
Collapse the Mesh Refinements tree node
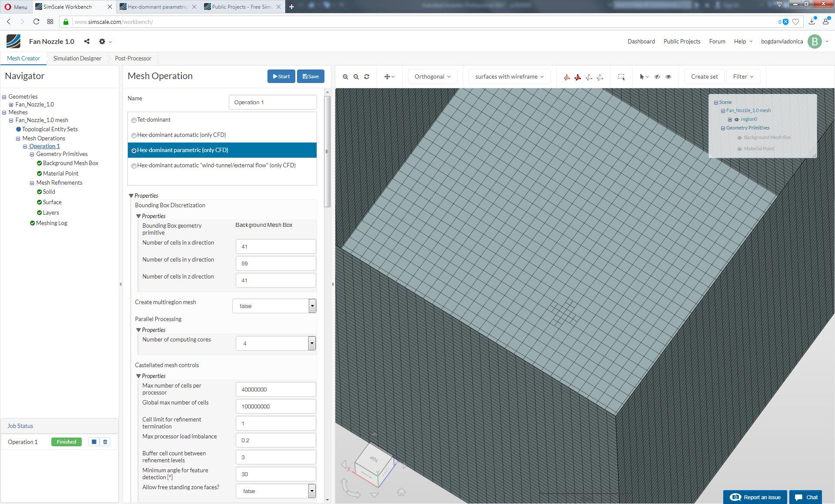point(32,183)
